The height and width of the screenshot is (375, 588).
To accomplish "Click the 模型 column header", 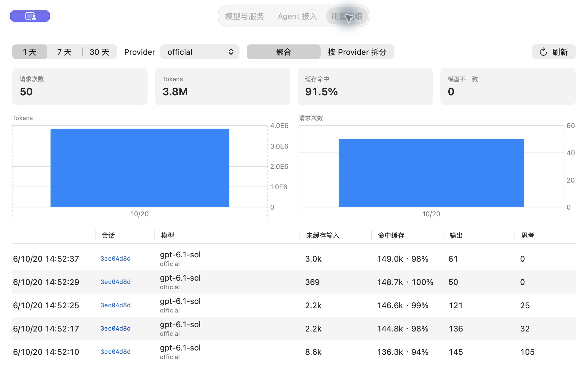I will (168, 235).
